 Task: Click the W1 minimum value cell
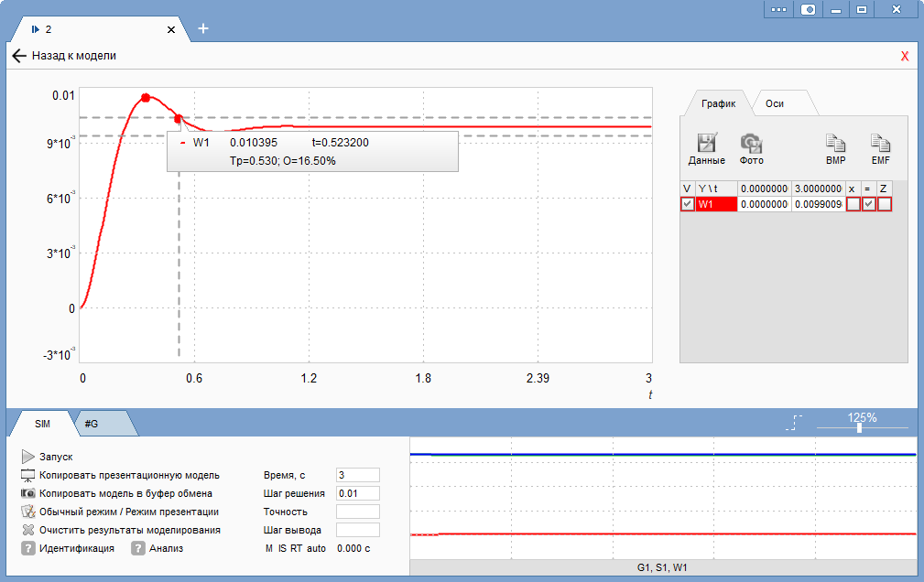tap(764, 204)
